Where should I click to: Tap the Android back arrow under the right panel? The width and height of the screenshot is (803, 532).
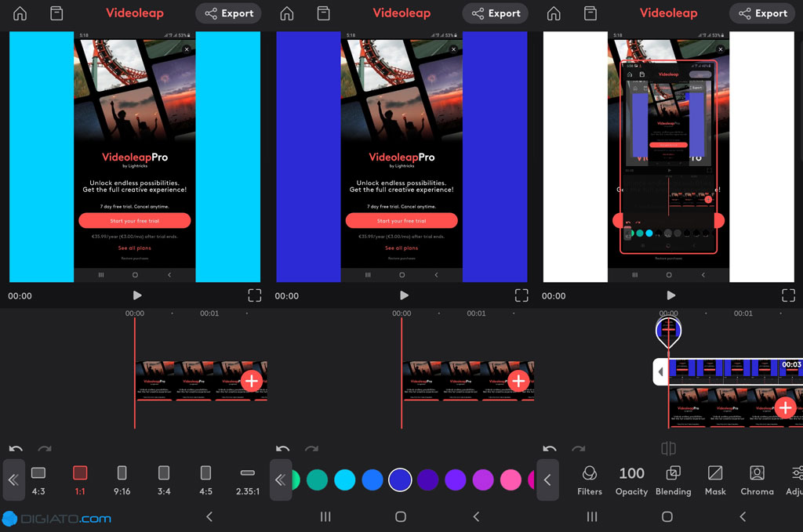click(743, 516)
